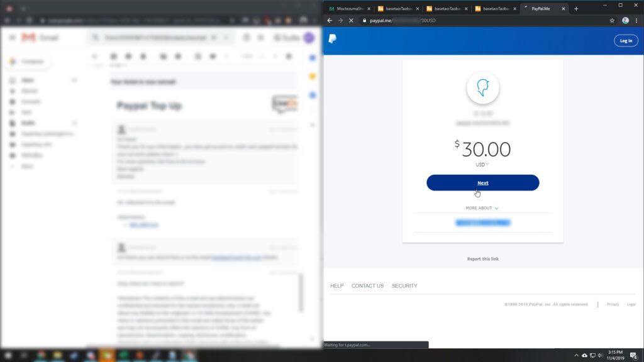Stop loading the PayPal page

coord(351,21)
